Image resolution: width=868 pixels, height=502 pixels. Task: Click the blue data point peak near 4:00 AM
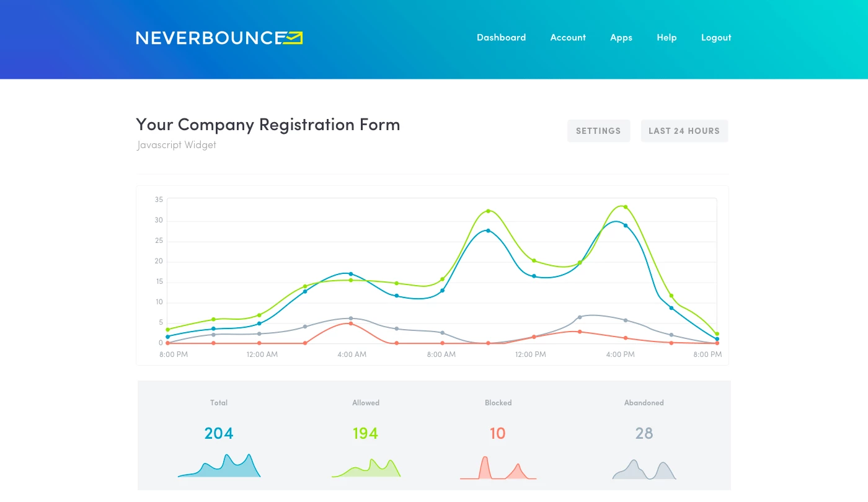coord(351,274)
